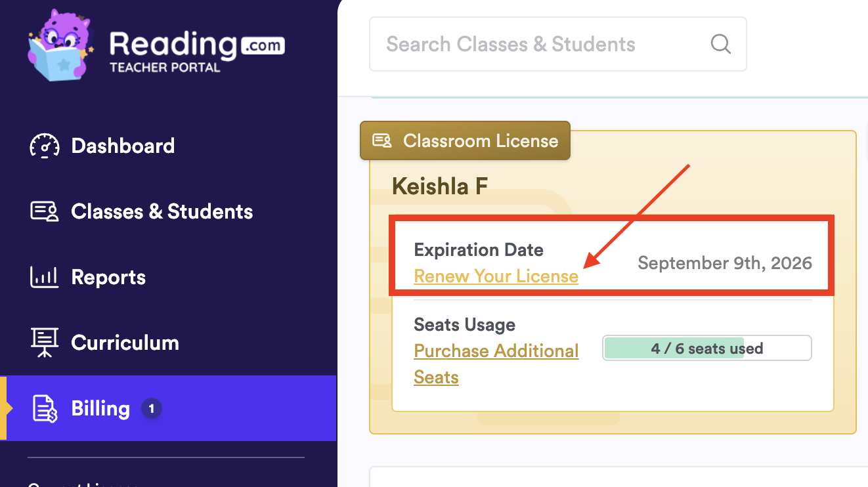The height and width of the screenshot is (487, 868).
Task: Select the Billing menu label
Action: [x=100, y=408]
